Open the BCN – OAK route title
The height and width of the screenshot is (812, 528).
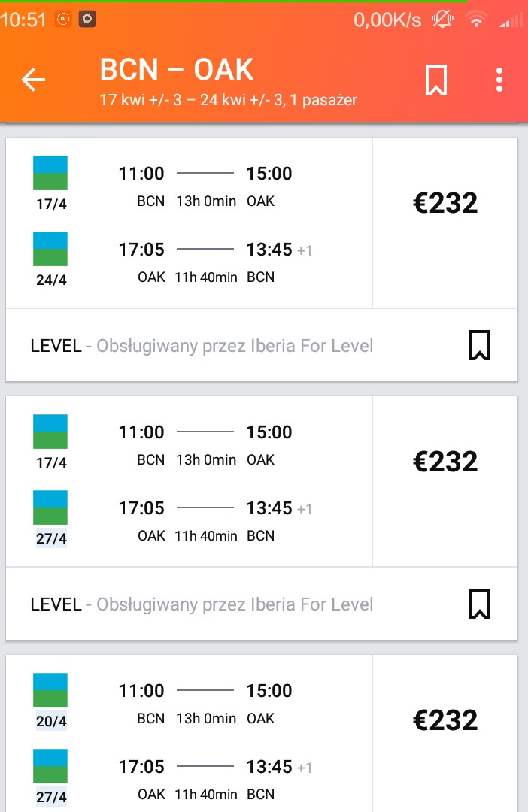point(176,69)
